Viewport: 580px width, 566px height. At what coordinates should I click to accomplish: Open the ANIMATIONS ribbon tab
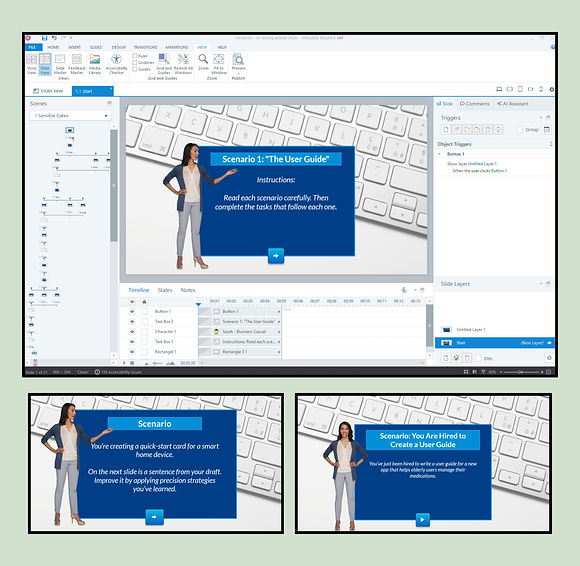(176, 47)
